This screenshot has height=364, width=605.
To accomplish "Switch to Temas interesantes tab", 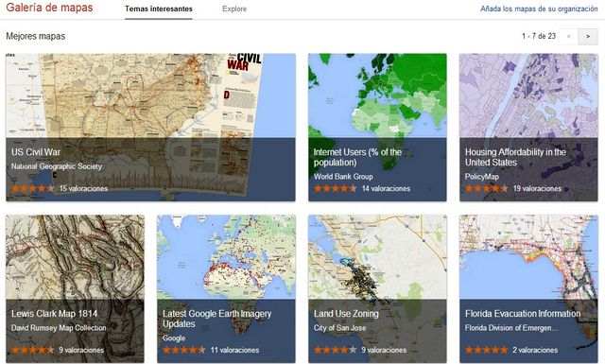I will pyautogui.click(x=159, y=9).
